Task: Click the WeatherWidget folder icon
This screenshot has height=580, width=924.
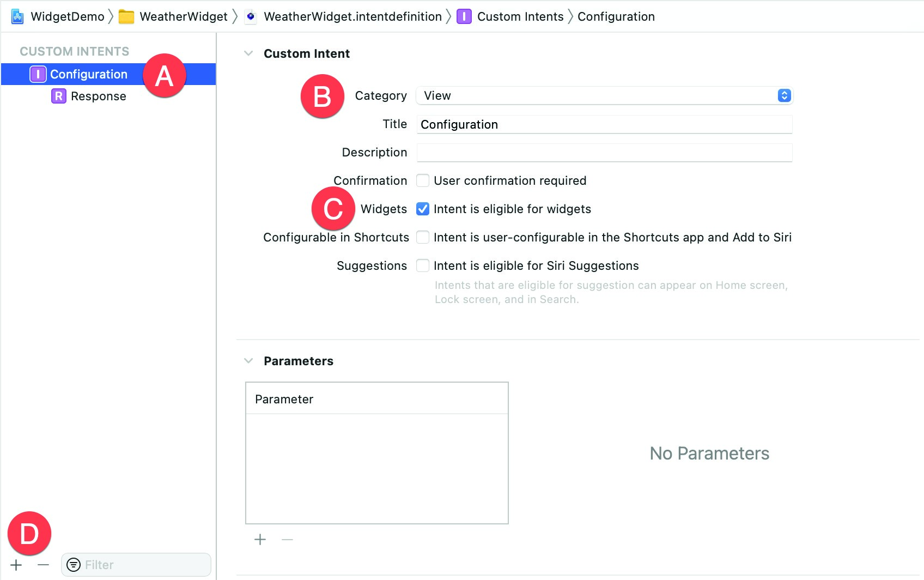Action: tap(126, 16)
